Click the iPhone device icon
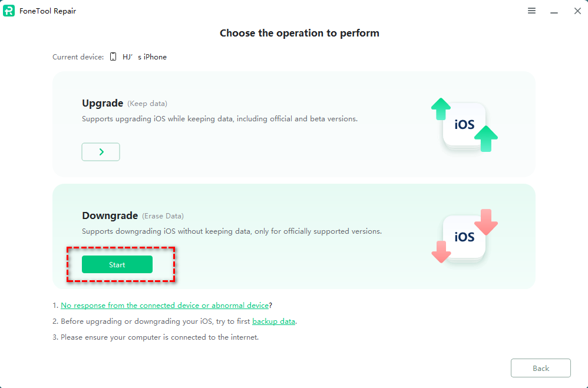 point(113,57)
